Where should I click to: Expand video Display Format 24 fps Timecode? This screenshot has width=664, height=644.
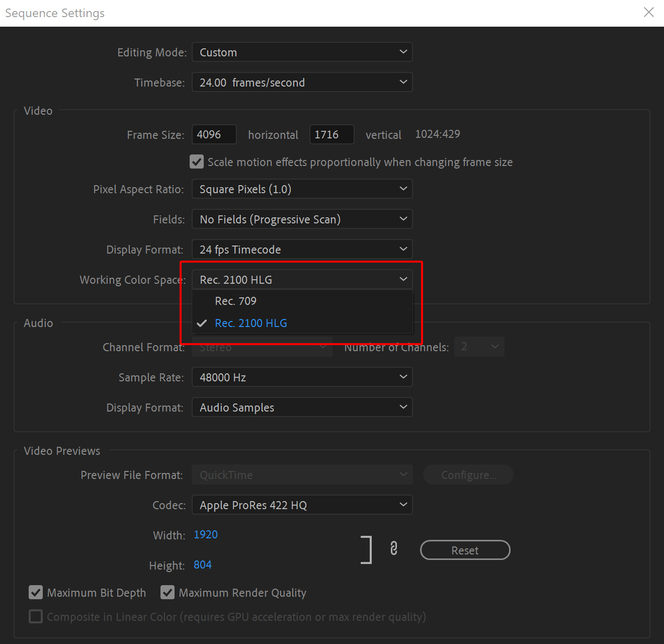pyautogui.click(x=302, y=250)
